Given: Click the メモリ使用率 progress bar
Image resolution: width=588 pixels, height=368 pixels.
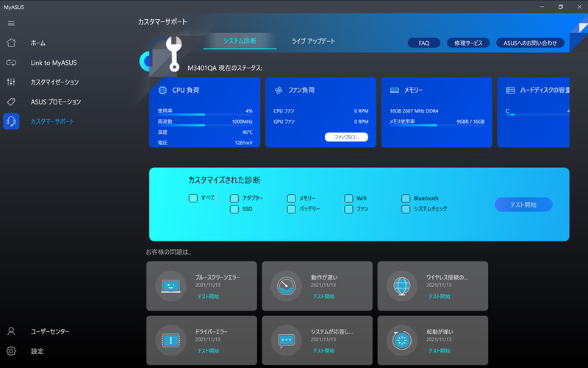Looking at the screenshot, I should (x=437, y=125).
